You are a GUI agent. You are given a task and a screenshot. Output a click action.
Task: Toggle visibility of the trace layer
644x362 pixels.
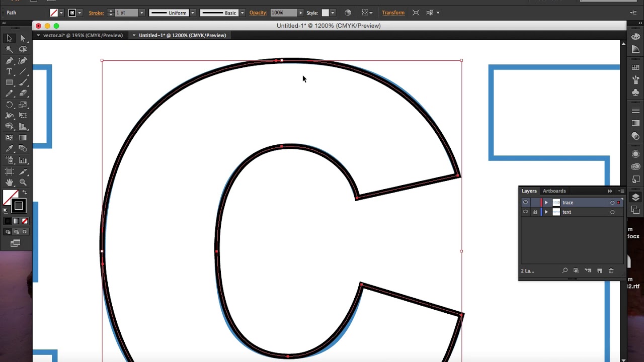[x=525, y=203]
